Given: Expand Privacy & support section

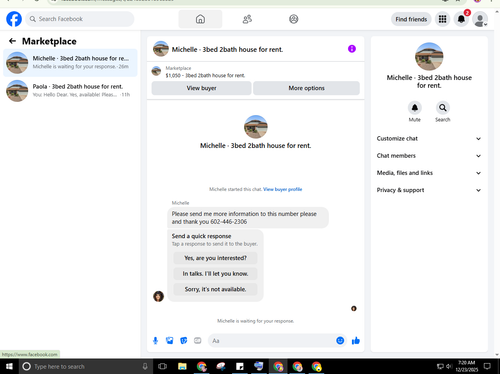Looking at the screenshot, I should point(429,190).
